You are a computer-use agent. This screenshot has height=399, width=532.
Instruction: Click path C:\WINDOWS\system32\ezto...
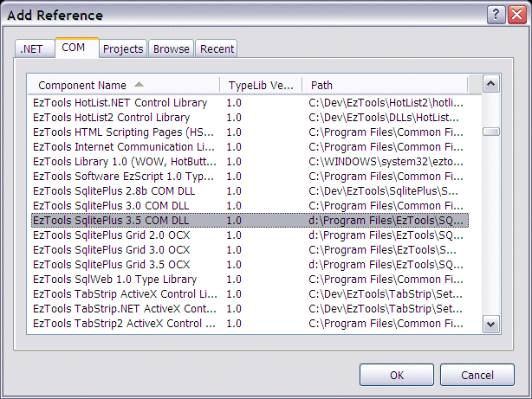[386, 162]
